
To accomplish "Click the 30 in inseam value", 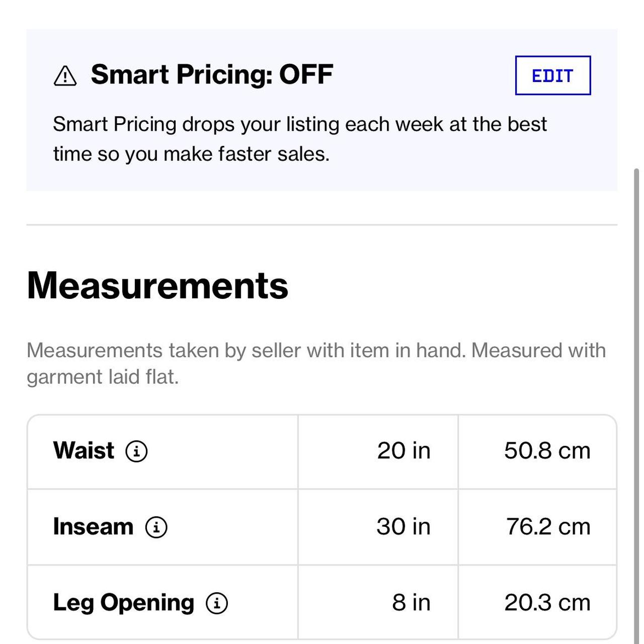I will tap(404, 527).
